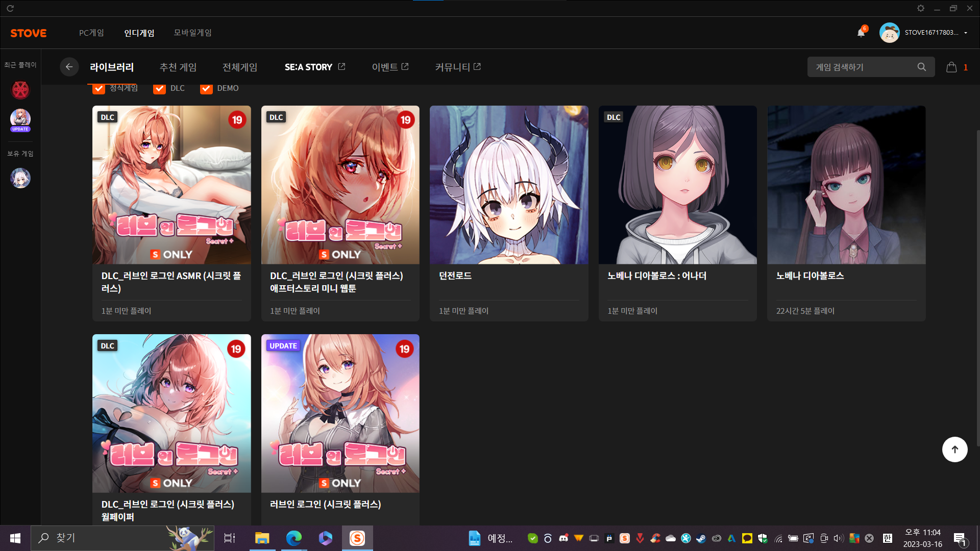Open the 추천 게임 tab
Screen dimensions: 980x551
click(178, 67)
